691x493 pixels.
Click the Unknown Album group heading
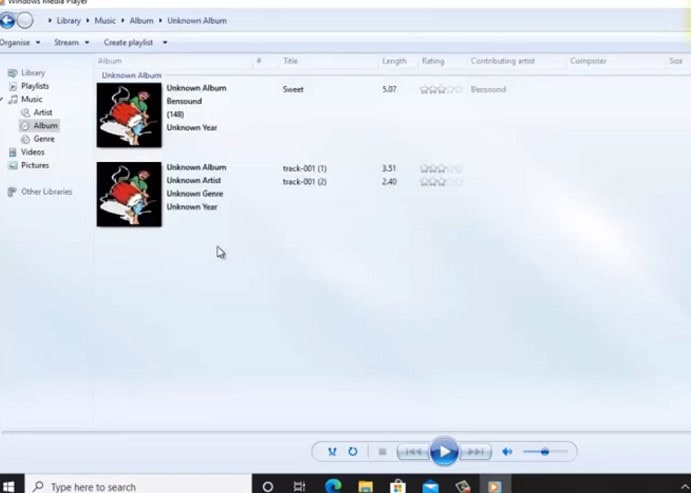click(131, 75)
